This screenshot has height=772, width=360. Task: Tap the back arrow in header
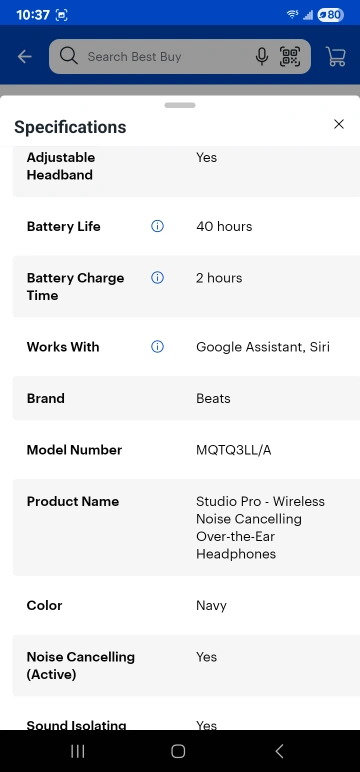coord(24,57)
